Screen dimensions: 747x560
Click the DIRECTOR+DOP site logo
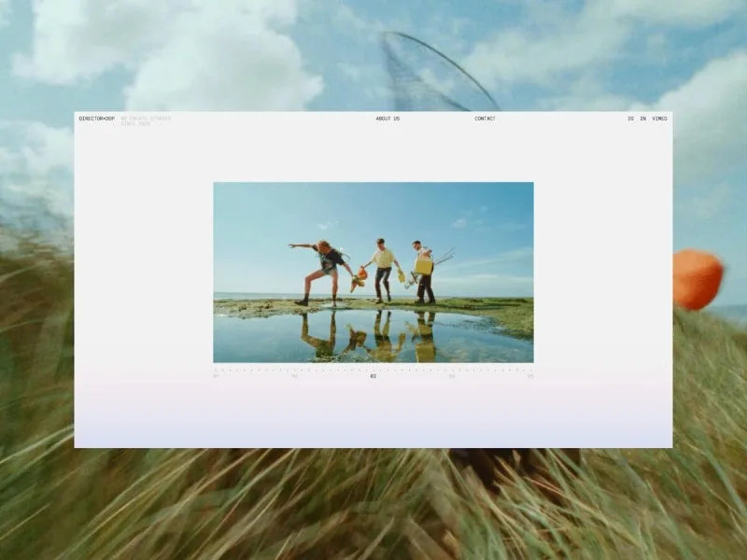click(96, 119)
